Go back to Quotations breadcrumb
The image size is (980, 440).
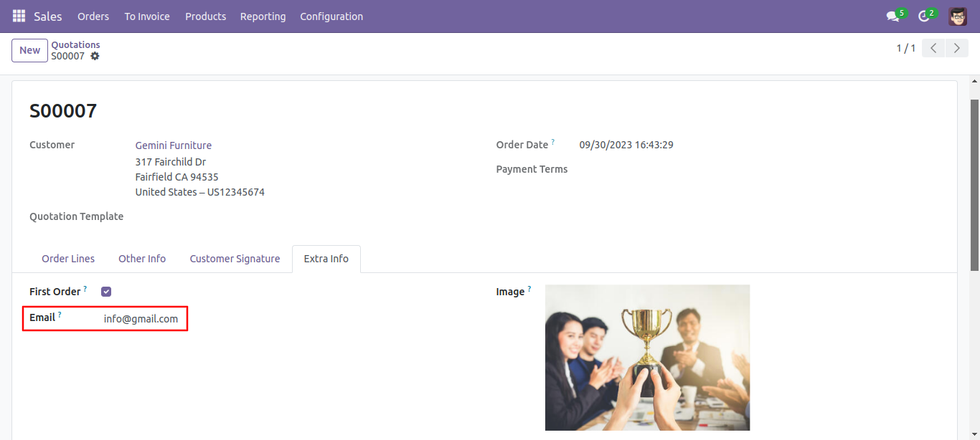(x=75, y=44)
